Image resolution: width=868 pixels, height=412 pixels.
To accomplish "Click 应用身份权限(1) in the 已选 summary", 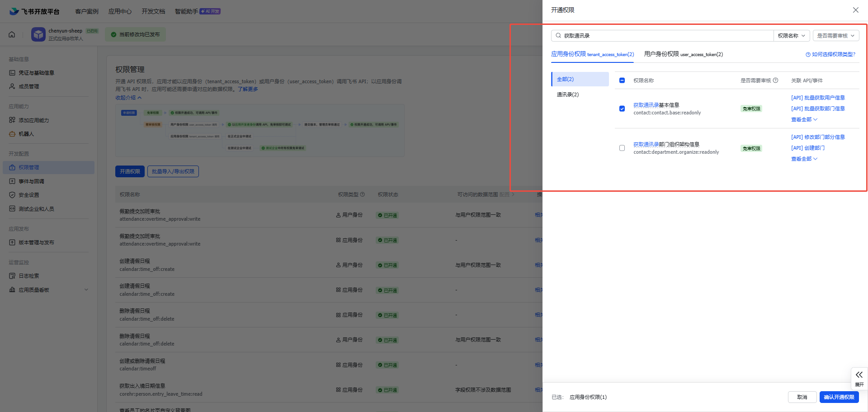I will [x=588, y=397].
